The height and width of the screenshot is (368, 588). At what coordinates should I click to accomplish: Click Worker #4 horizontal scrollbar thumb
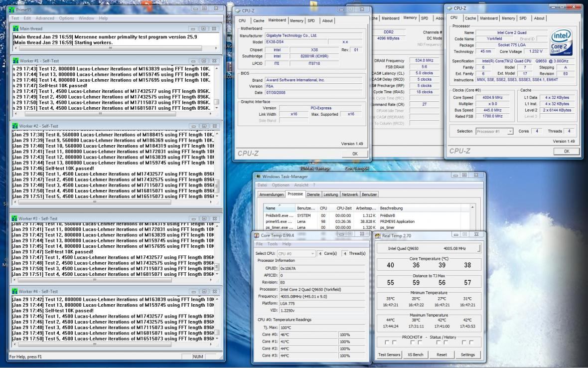pyautogui.click(x=95, y=344)
